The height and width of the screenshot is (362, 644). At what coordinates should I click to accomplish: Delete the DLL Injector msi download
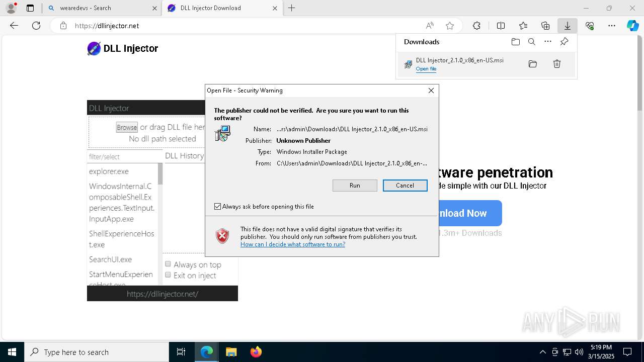(557, 64)
